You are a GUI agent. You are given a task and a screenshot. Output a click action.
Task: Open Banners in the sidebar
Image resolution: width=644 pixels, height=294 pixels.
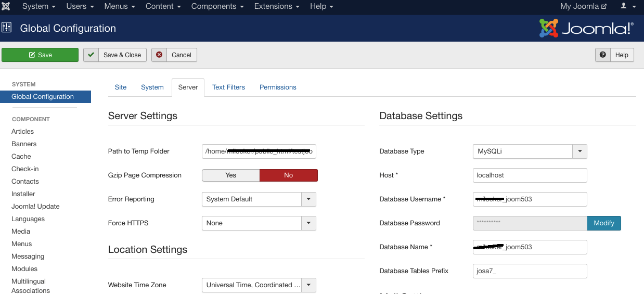point(24,144)
